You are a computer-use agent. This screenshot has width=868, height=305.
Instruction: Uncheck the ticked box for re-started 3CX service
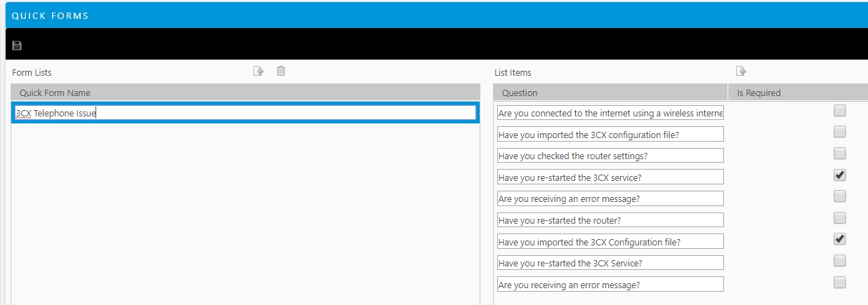pyautogui.click(x=840, y=175)
